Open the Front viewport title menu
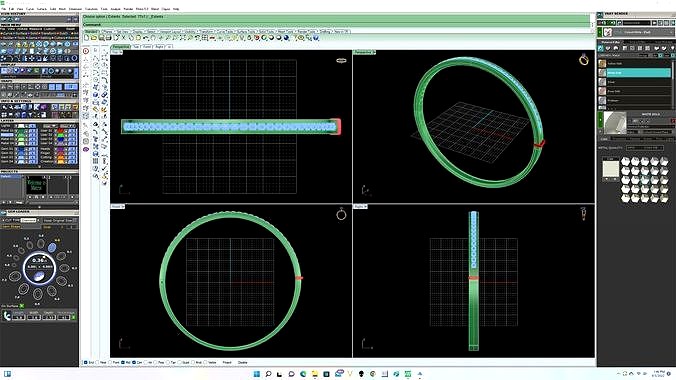The image size is (676, 380). click(118, 207)
